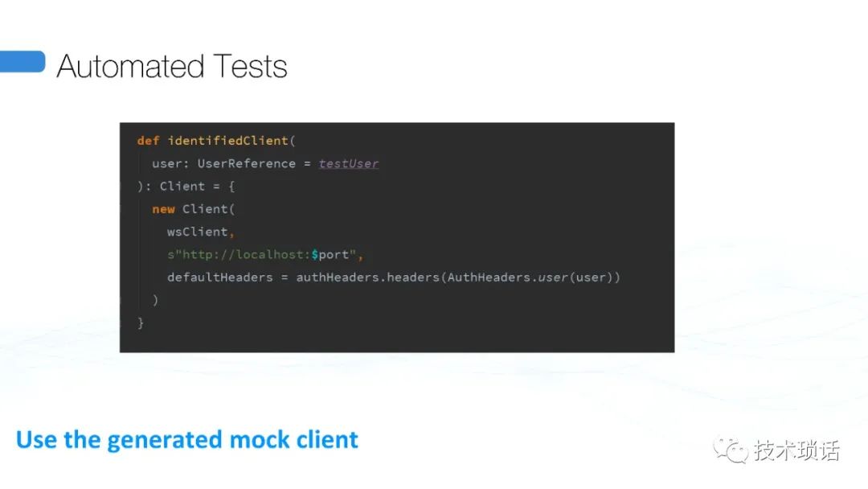Open the underlined testUser reference
This screenshot has width=868, height=489.
(x=348, y=163)
